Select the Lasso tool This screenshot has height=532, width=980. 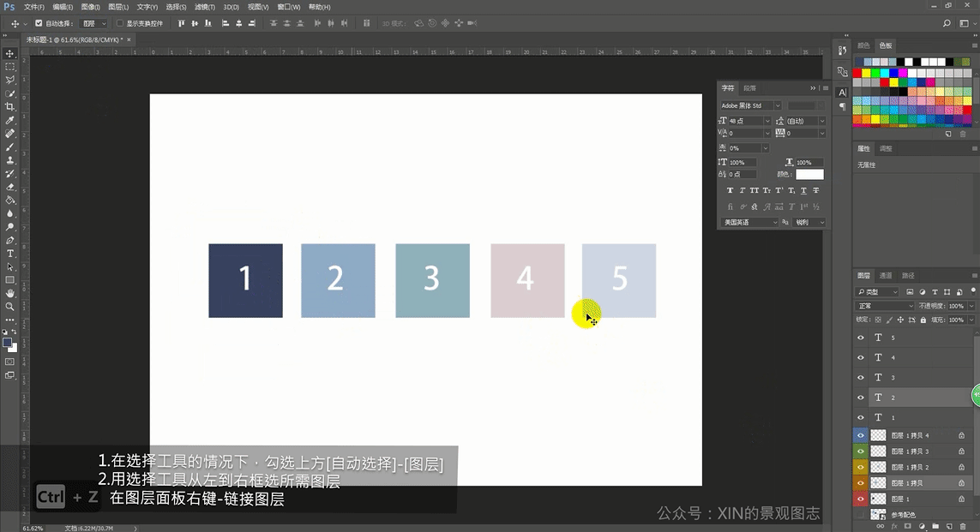point(10,80)
